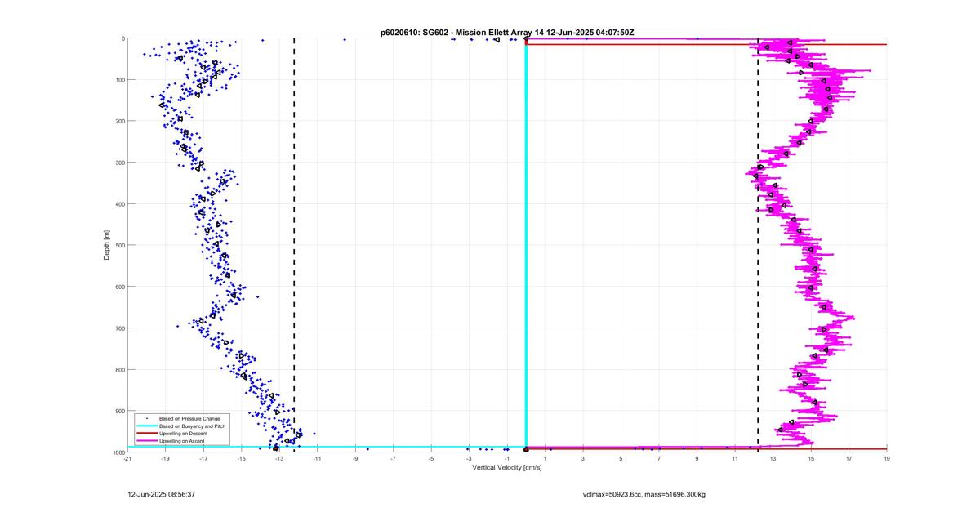Click the magenta line sample in the legend
This screenshot has height=508, width=980.
(x=146, y=441)
